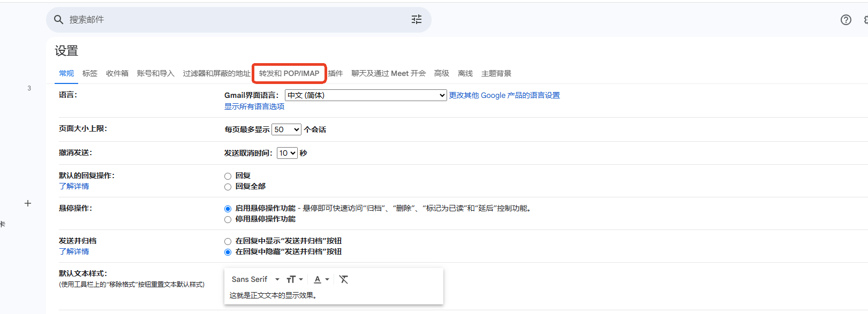Open the 账号和导入 settings tab
This screenshot has width=868, height=314.
pyautogui.click(x=155, y=73)
